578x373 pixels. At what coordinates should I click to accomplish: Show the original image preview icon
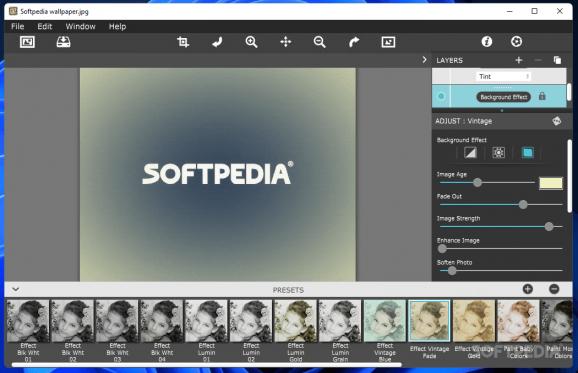[388, 42]
